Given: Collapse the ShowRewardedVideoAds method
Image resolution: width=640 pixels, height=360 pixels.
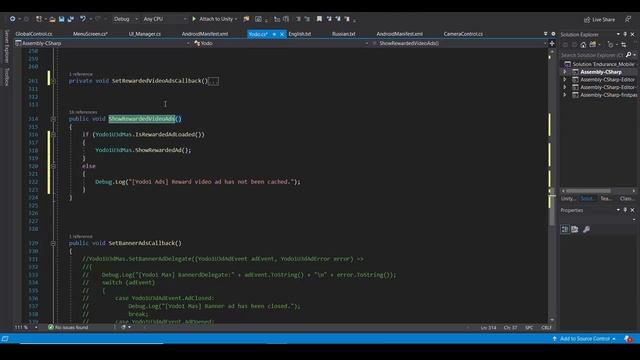Looking at the screenshot, I should pyautogui.click(x=53, y=119).
